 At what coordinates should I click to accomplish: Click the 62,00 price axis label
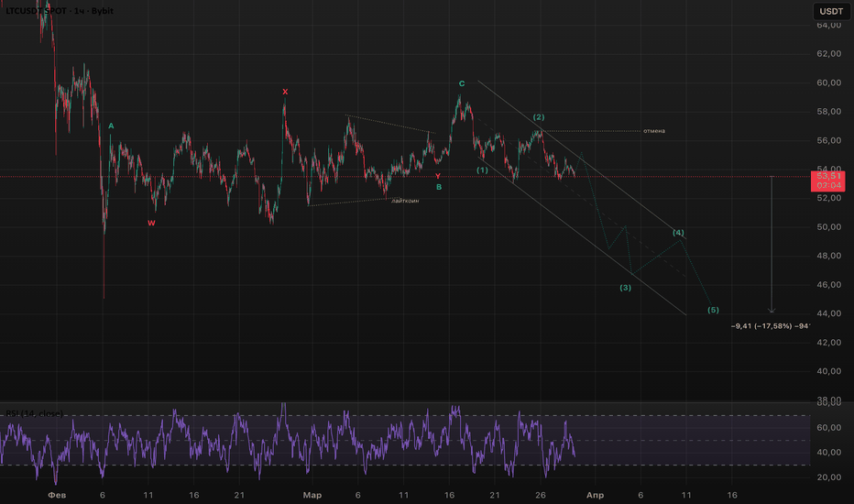pyautogui.click(x=829, y=53)
